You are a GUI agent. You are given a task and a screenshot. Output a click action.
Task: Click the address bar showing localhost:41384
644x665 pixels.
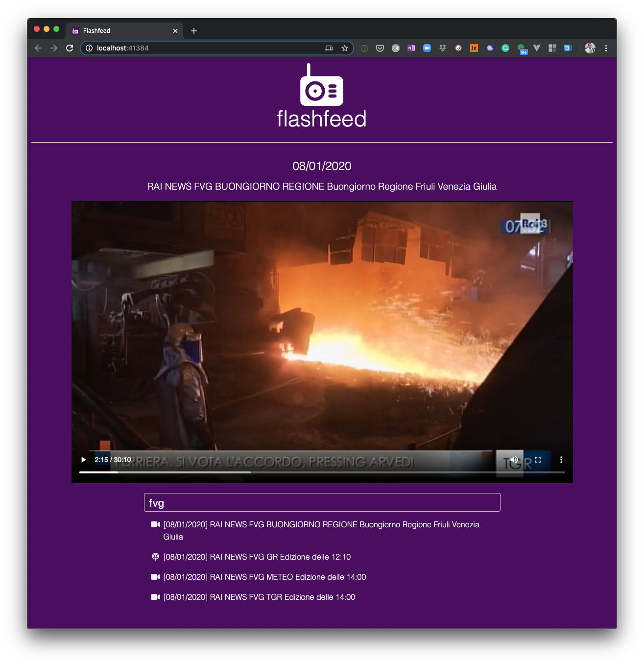tap(217, 48)
